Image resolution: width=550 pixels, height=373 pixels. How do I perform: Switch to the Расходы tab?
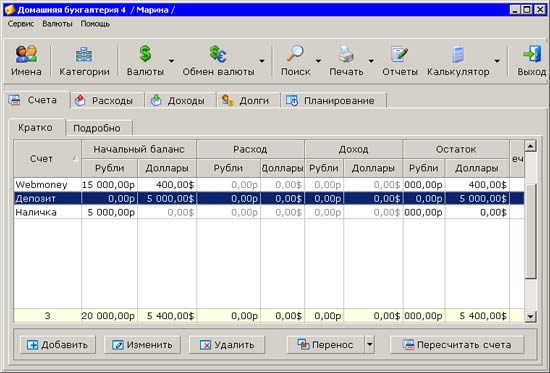tap(107, 101)
